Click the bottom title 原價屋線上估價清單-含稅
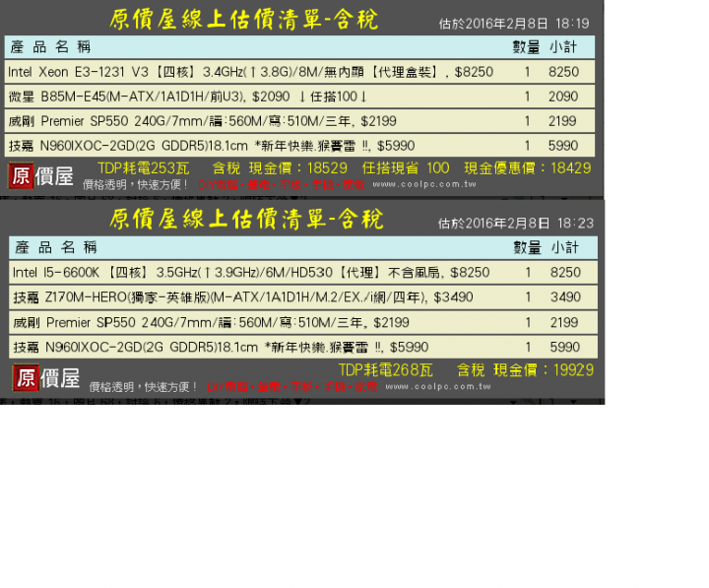This screenshot has height=588, width=709. [246, 220]
